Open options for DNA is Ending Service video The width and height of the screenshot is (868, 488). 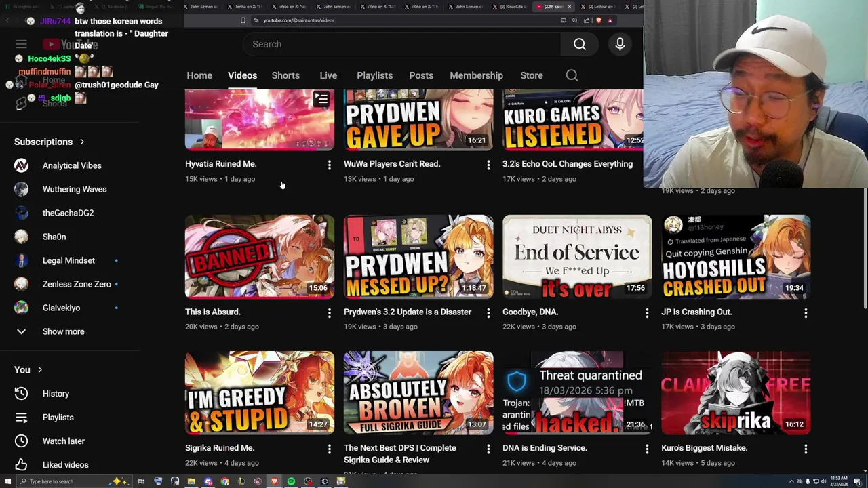[x=647, y=449]
